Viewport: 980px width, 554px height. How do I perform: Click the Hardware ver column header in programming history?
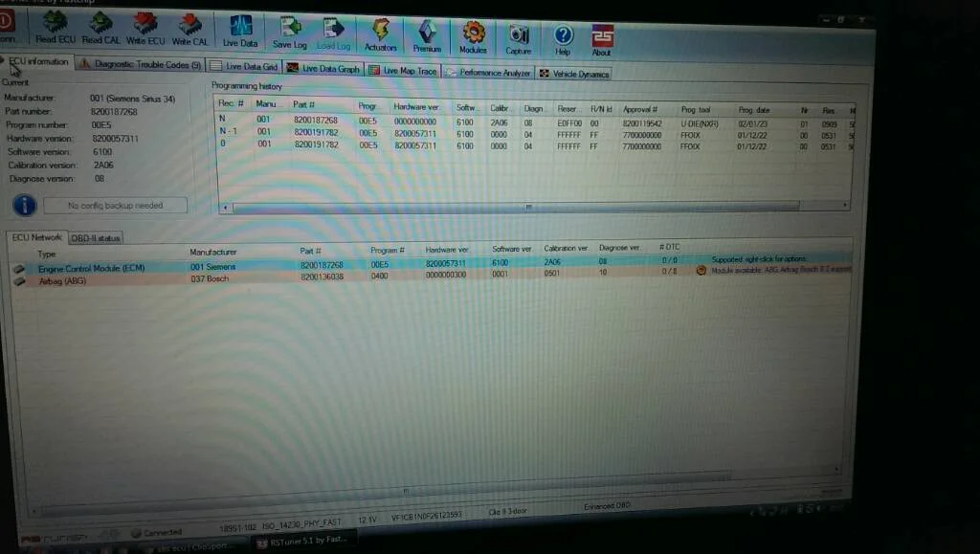click(416, 107)
